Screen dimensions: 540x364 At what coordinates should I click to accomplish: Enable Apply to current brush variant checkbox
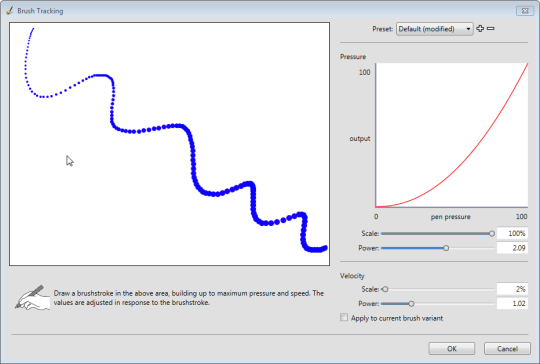[344, 318]
